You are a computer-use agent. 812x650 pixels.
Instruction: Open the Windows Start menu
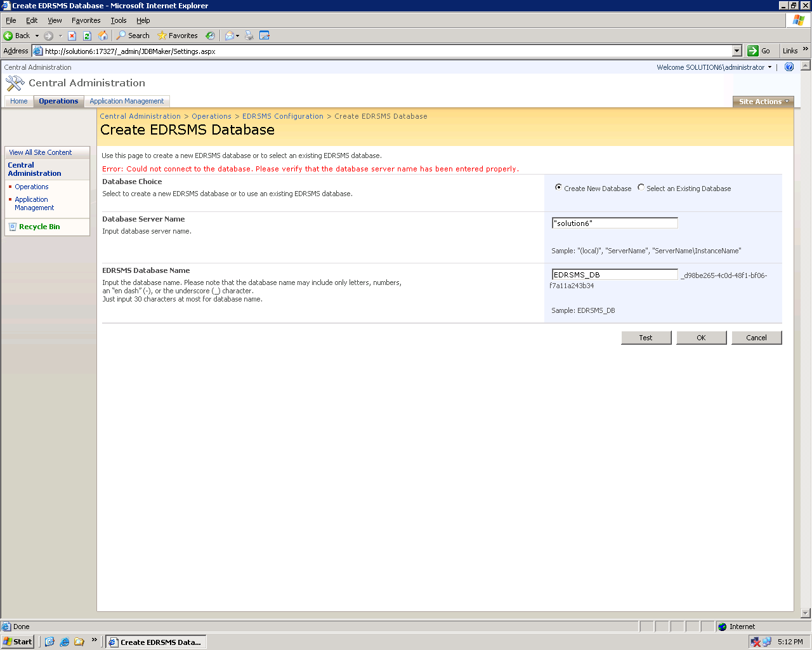(18, 642)
